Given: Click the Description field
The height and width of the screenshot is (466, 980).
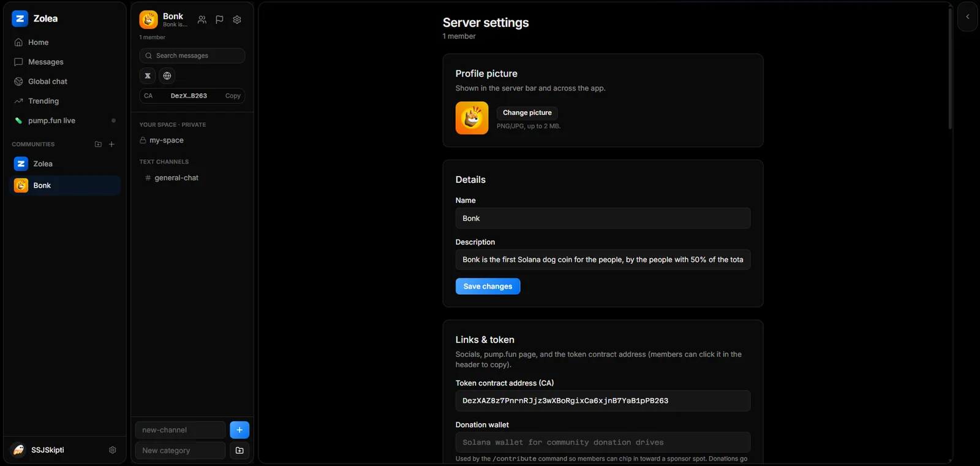Looking at the screenshot, I should (603, 260).
